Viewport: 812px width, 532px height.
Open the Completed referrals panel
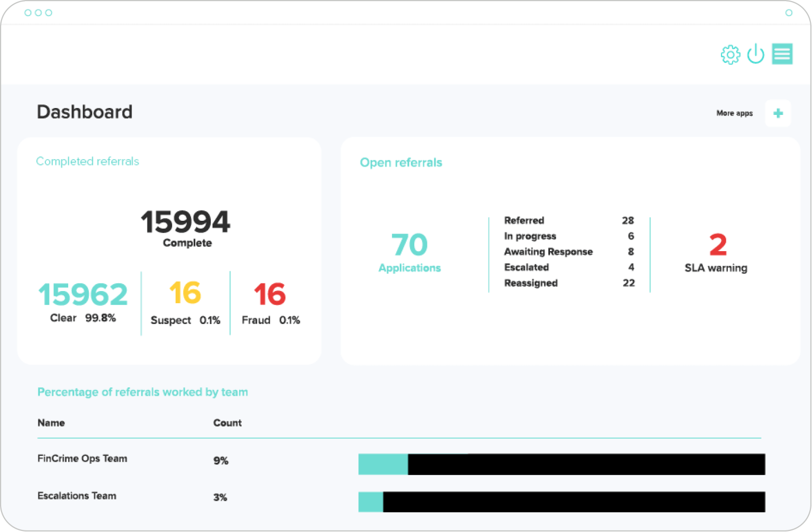[87, 161]
